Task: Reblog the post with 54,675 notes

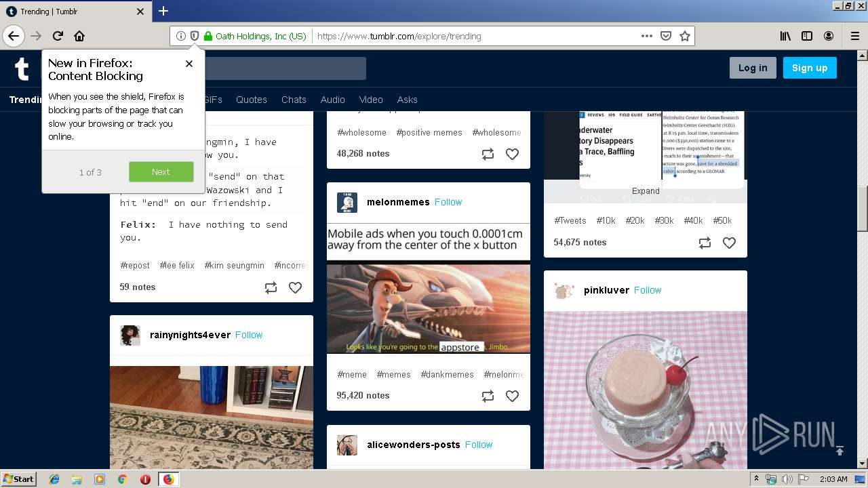Action: point(705,243)
